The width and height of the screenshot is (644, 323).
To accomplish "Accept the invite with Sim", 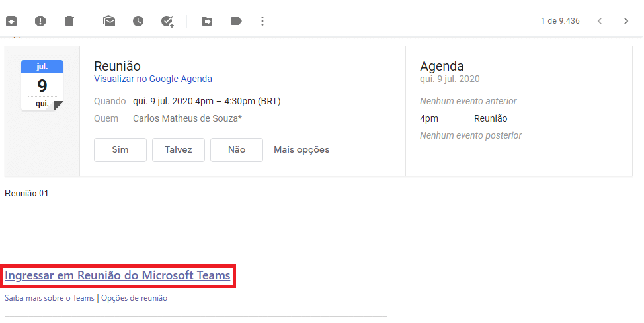I will coord(120,150).
